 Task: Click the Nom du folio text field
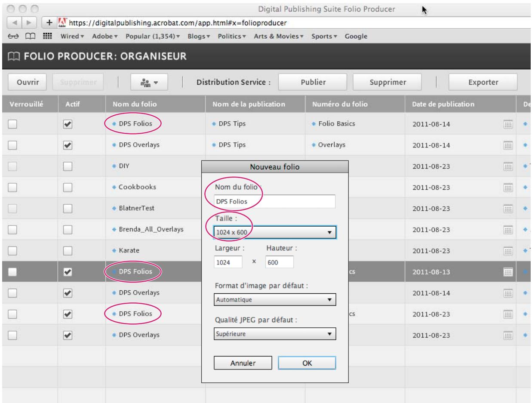pyautogui.click(x=274, y=201)
